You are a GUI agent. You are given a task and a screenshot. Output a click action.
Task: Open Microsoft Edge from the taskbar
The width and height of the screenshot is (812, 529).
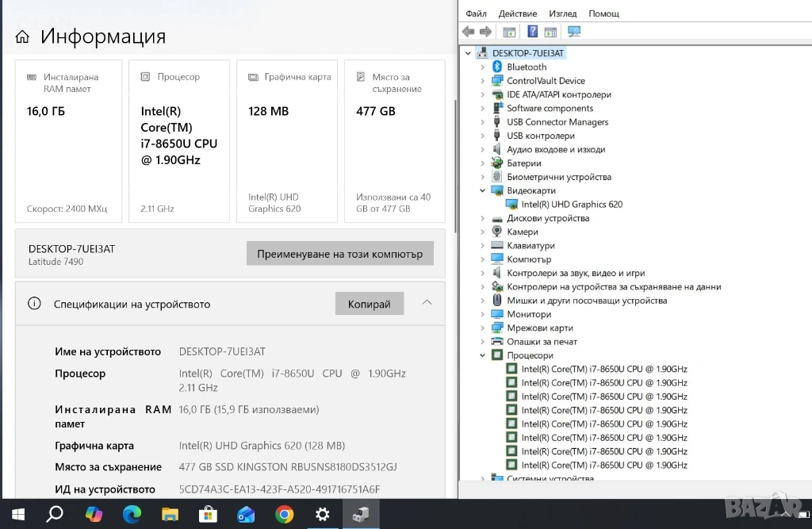coord(132,514)
